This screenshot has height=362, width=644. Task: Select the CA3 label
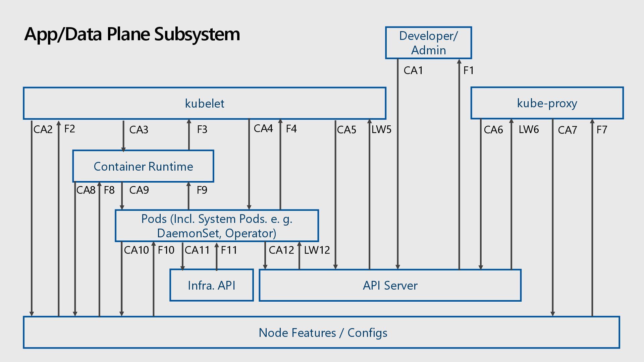139,130
